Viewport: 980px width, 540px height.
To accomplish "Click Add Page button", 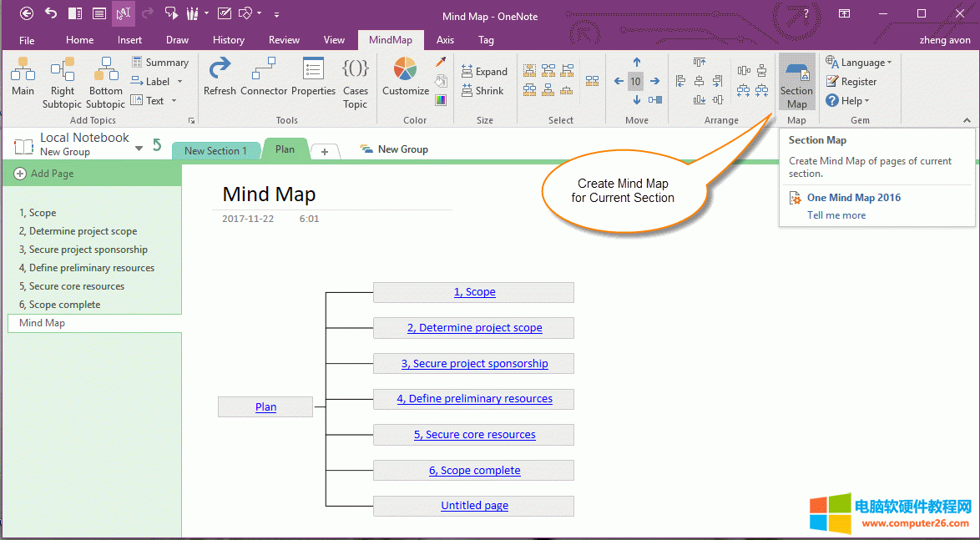I will click(52, 174).
